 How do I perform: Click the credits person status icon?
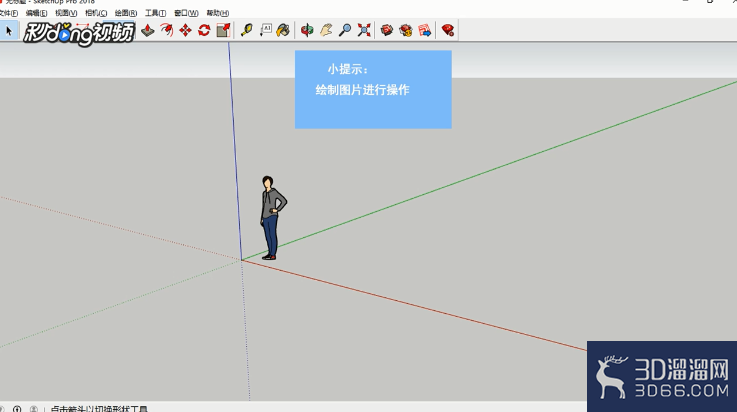(x=33, y=409)
